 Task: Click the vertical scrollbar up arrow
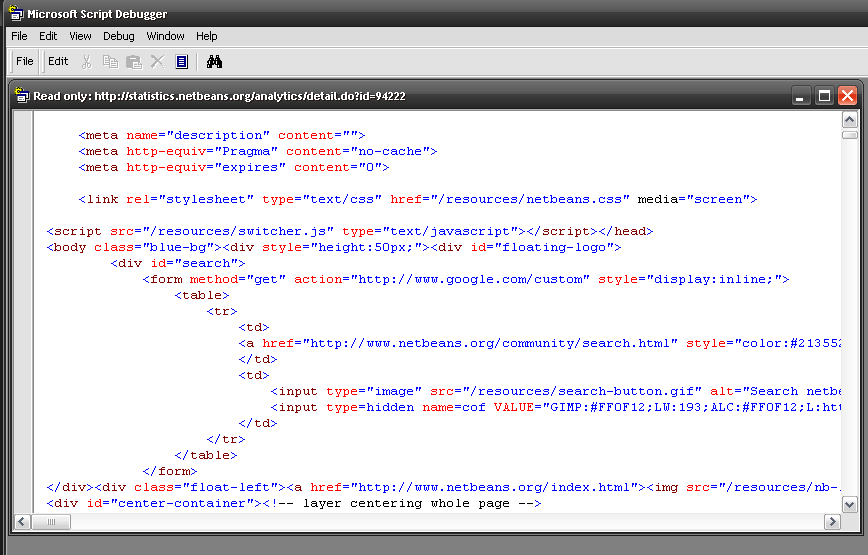click(x=850, y=120)
